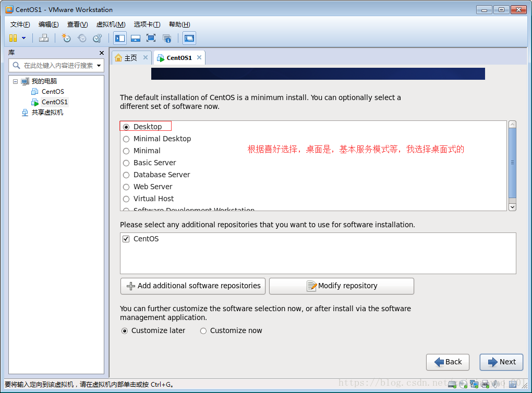Switch to the 主页 tab
Image resolution: width=532 pixels, height=393 pixels.
point(130,58)
